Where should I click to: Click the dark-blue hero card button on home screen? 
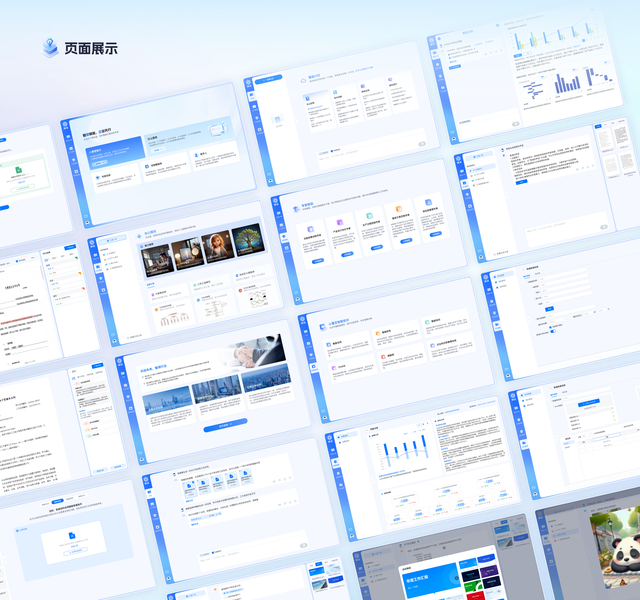click(x=99, y=163)
